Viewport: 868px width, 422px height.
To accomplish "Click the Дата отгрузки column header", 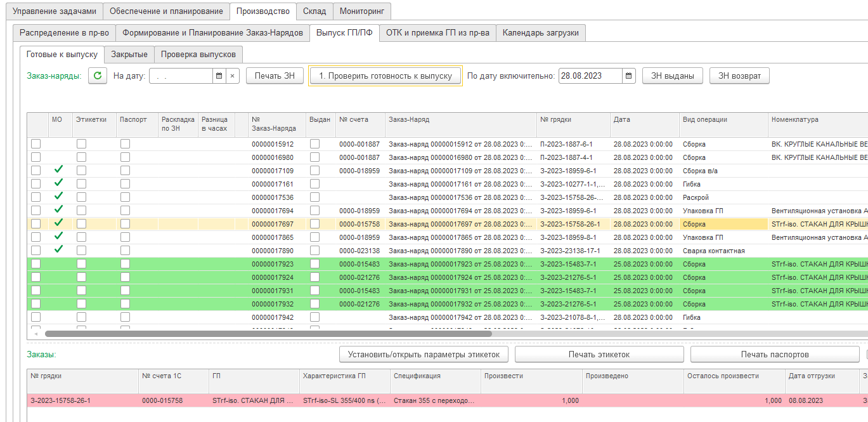I will pyautogui.click(x=812, y=376).
